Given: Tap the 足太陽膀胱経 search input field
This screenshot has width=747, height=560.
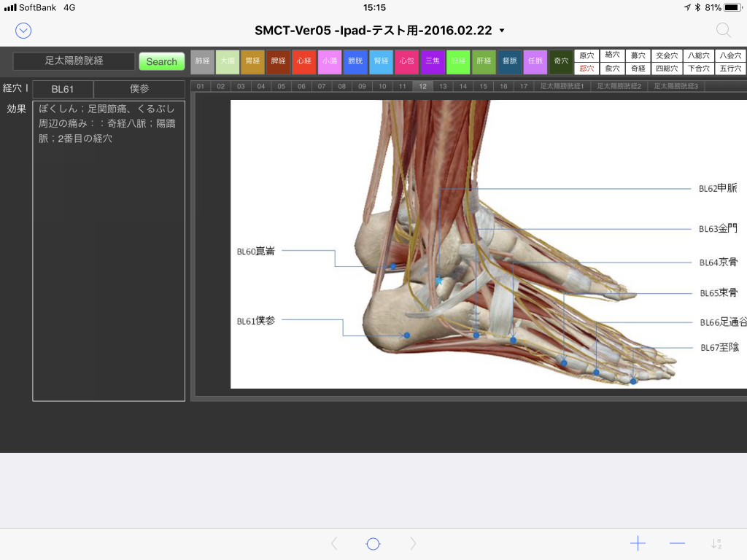Looking at the screenshot, I should click(74, 61).
